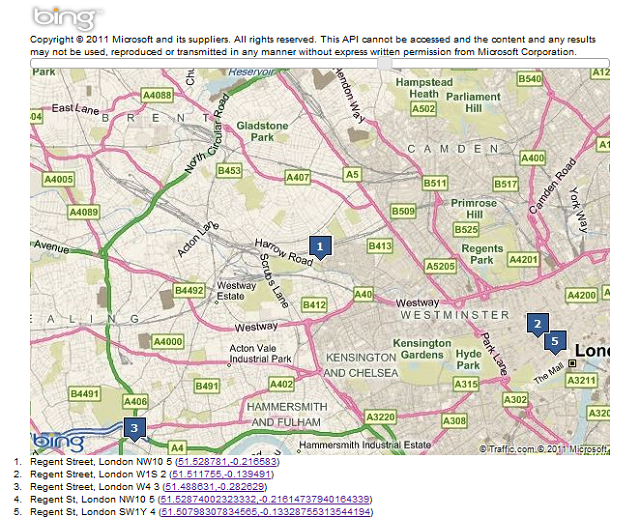Click map pushpin number 1
This screenshot has height=518, width=640.
(319, 245)
